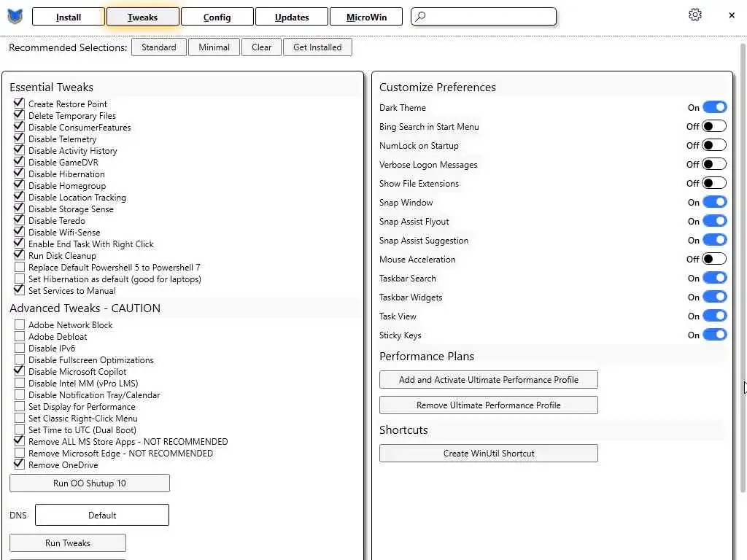
Task: Uncheck Disable Microsoft Copilot
Action: pos(19,371)
